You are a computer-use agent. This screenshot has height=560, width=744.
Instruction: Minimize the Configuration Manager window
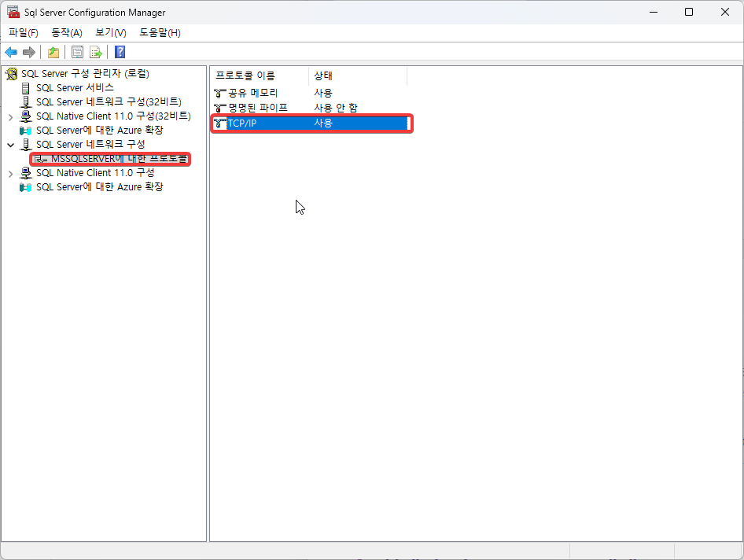tap(654, 12)
